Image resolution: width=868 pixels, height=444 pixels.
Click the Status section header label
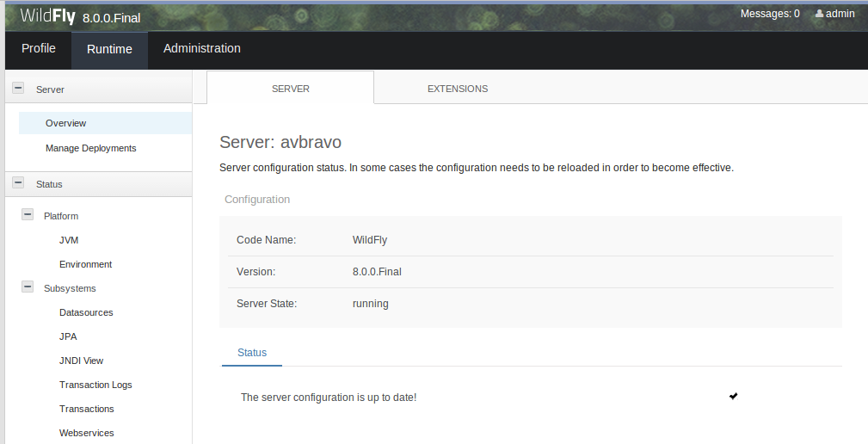49,184
